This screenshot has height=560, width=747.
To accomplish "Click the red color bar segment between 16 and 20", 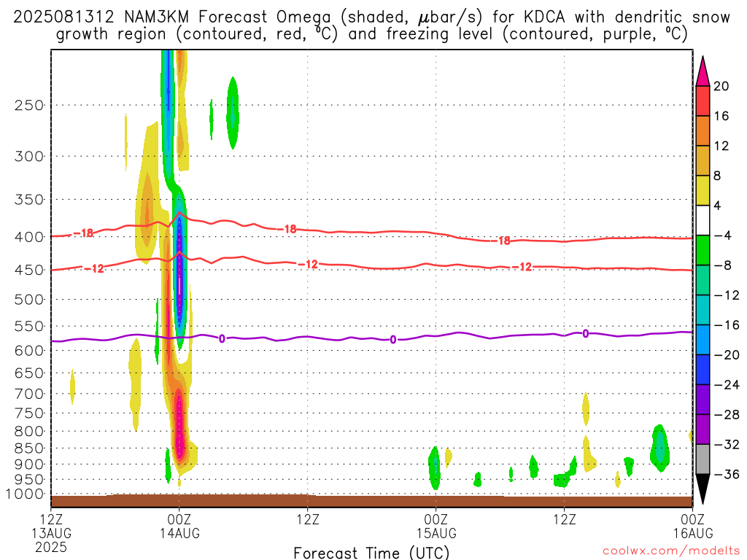I will (703, 101).
